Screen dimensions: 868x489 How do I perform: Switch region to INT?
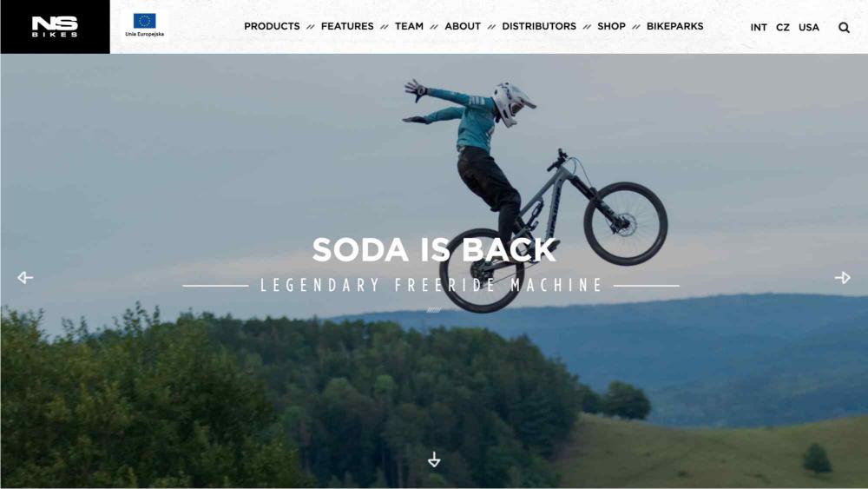[x=759, y=27]
